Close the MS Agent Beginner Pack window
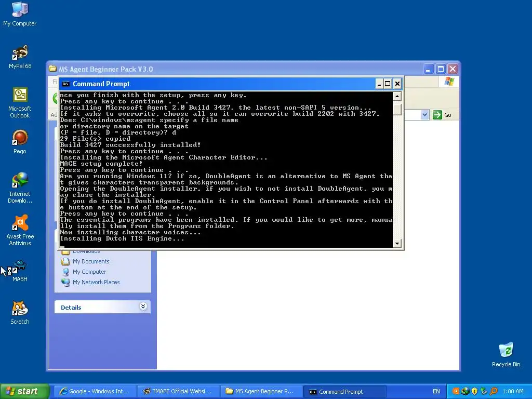Viewport: 532px width, 399px height. coord(453,69)
